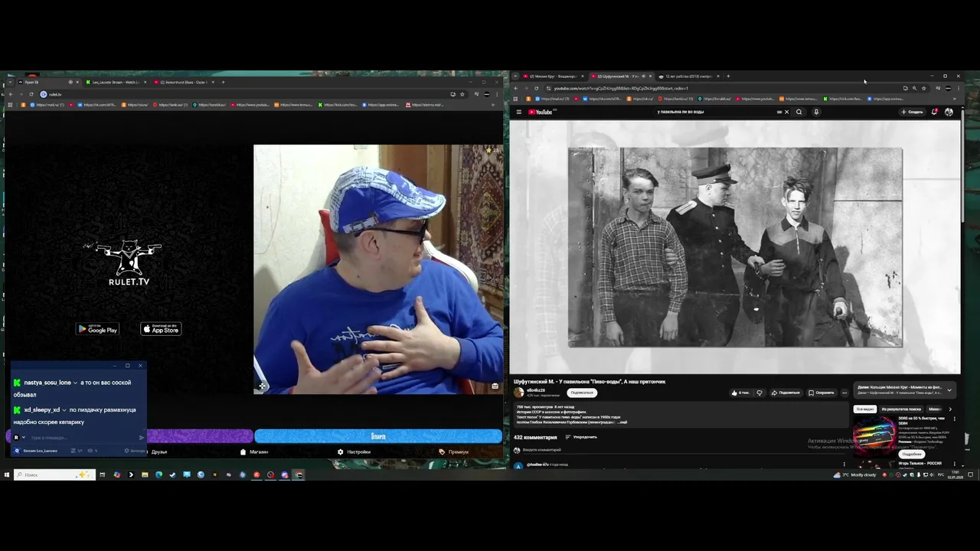
Task: Bookmark the YouTube page with star
Action: click(x=923, y=88)
